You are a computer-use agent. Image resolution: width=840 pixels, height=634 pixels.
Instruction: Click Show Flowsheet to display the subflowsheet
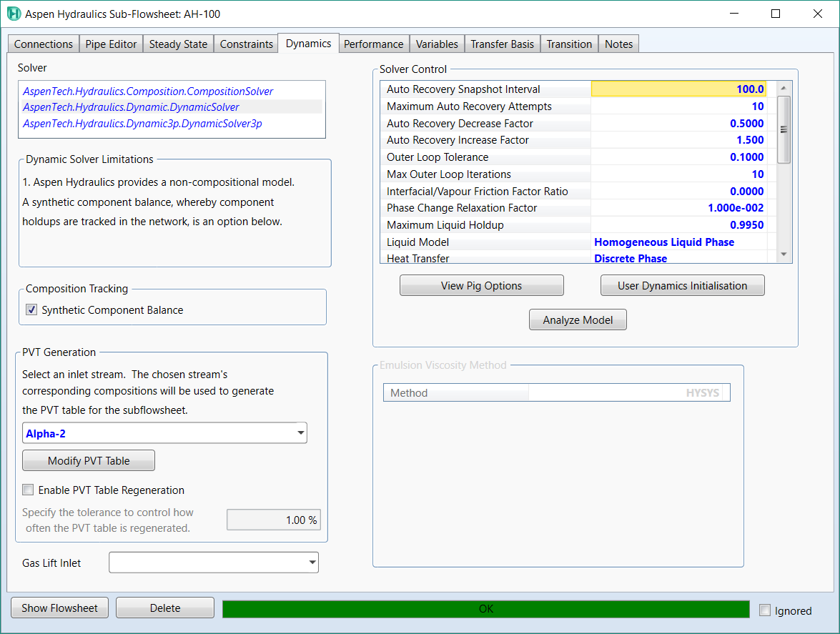point(59,608)
